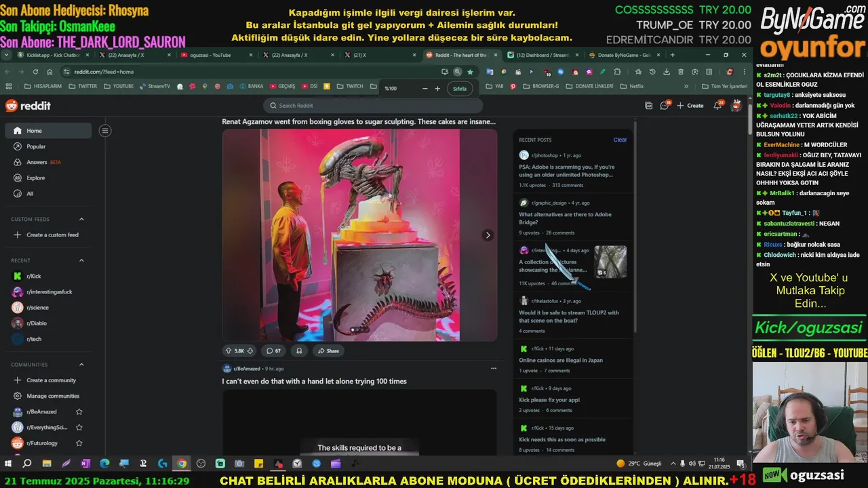Clear the recent posts list

[620, 140]
